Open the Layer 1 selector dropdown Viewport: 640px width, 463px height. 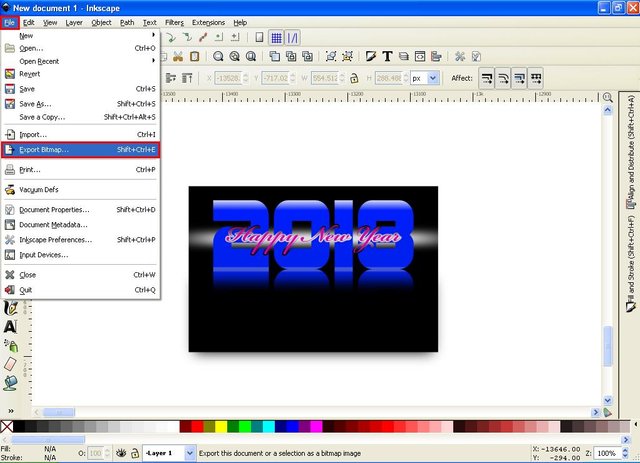(x=190, y=453)
